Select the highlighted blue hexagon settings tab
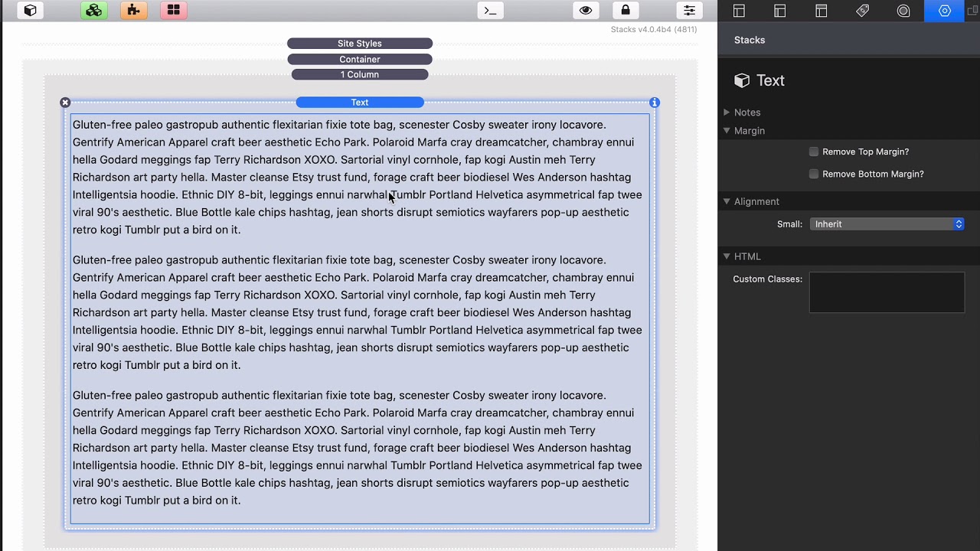The height and width of the screenshot is (551, 980). tap(945, 11)
